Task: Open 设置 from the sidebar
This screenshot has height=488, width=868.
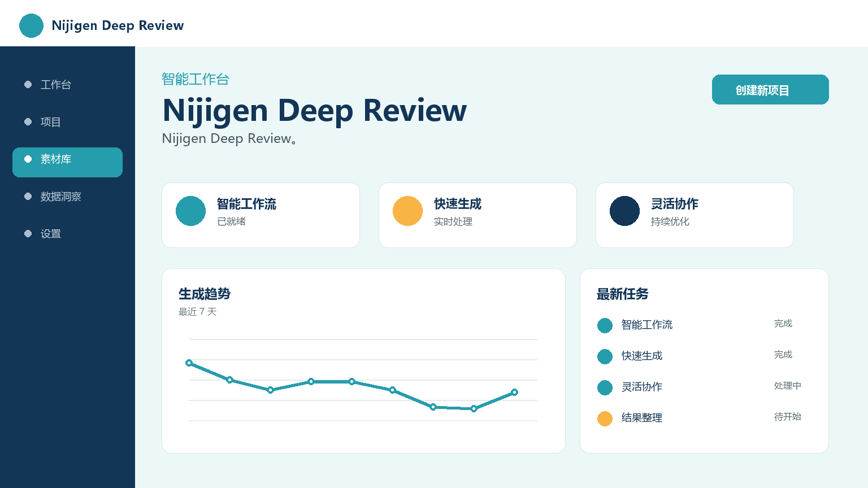Action: point(67,233)
